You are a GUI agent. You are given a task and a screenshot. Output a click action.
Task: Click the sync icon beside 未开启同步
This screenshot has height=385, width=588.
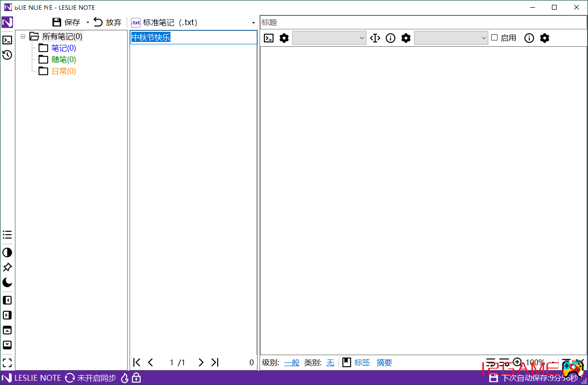point(70,378)
